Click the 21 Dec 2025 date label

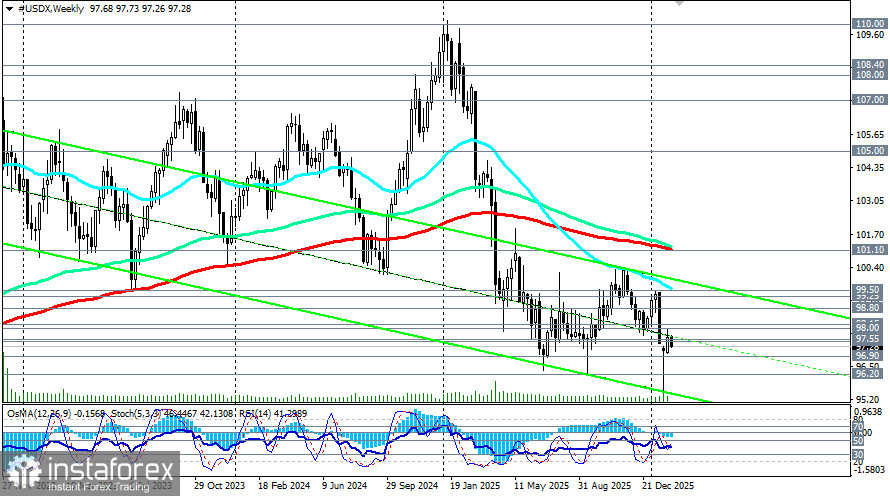[x=668, y=486]
